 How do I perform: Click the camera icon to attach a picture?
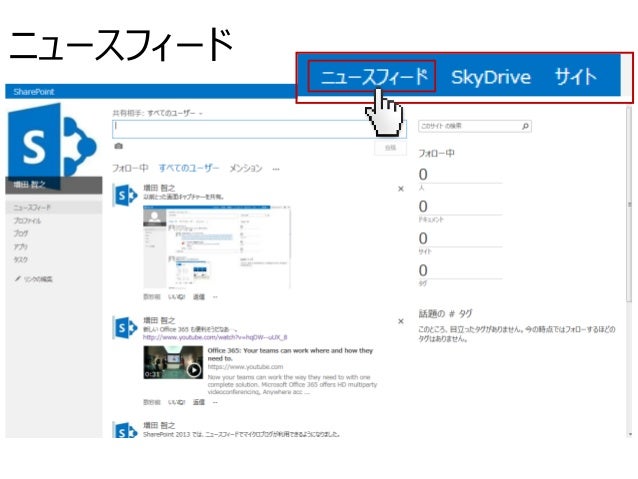[x=118, y=146]
